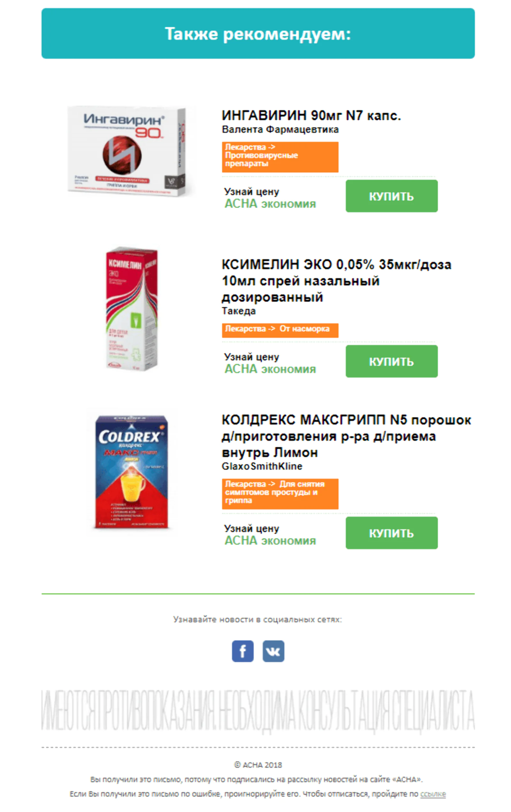
Task: Click АСНА экономия under the Колдрекс price
Action: click(x=270, y=541)
